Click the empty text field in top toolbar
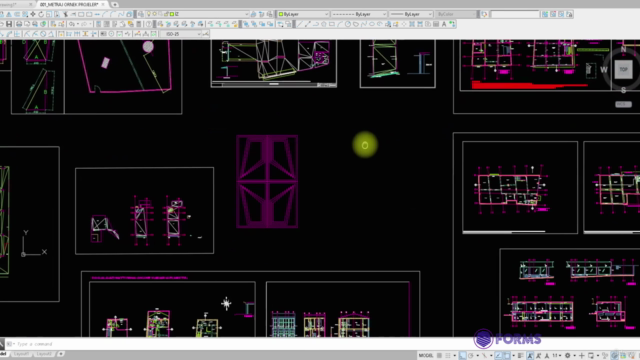This screenshot has height=360, width=640. click(x=515, y=14)
